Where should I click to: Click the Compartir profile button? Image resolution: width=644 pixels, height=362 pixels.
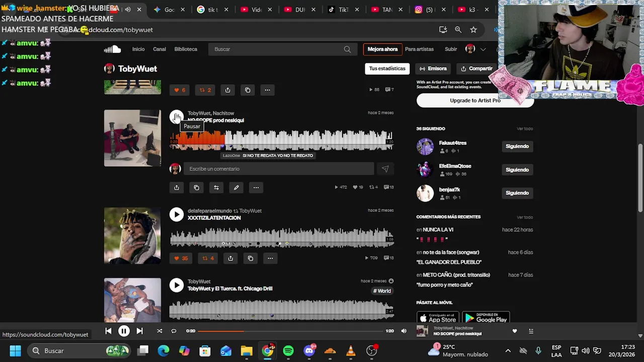click(476, 68)
